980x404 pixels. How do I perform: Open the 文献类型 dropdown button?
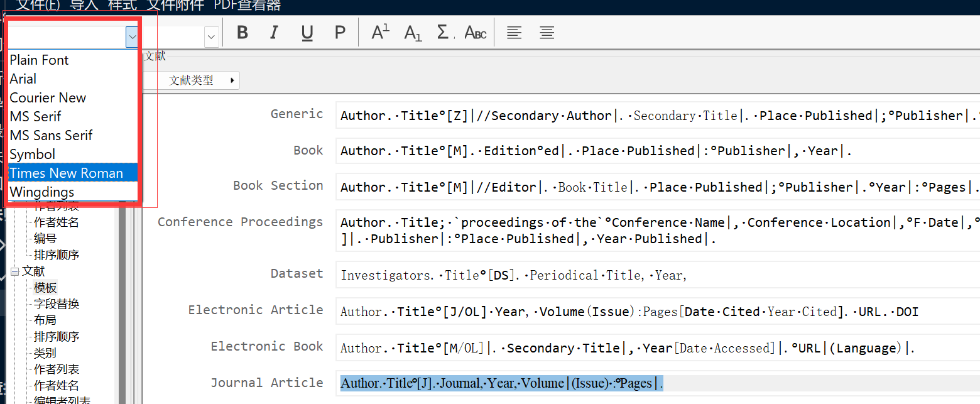click(x=192, y=80)
